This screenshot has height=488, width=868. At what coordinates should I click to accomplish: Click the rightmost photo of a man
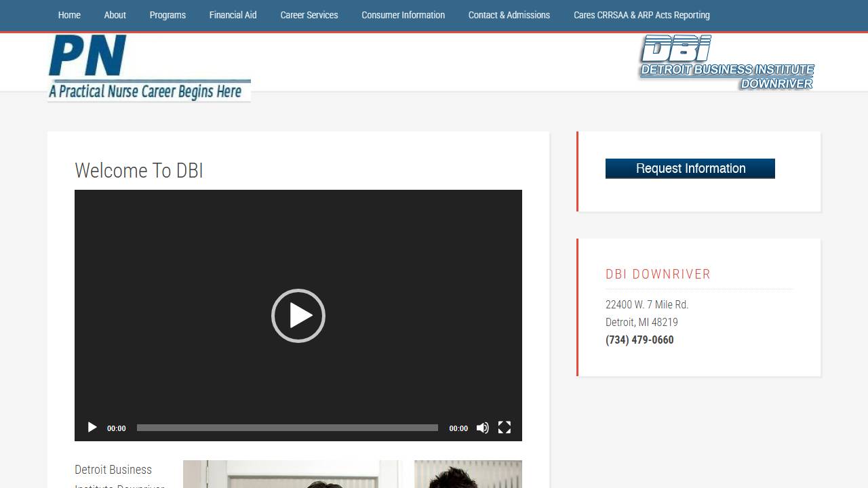pyautogui.click(x=468, y=474)
